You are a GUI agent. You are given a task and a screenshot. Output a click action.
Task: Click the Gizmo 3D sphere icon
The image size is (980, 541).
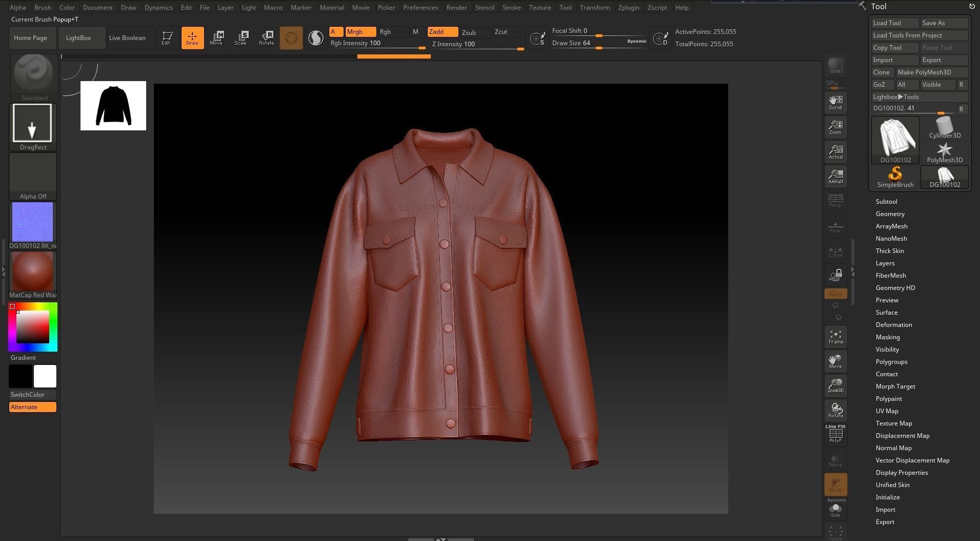[291, 38]
